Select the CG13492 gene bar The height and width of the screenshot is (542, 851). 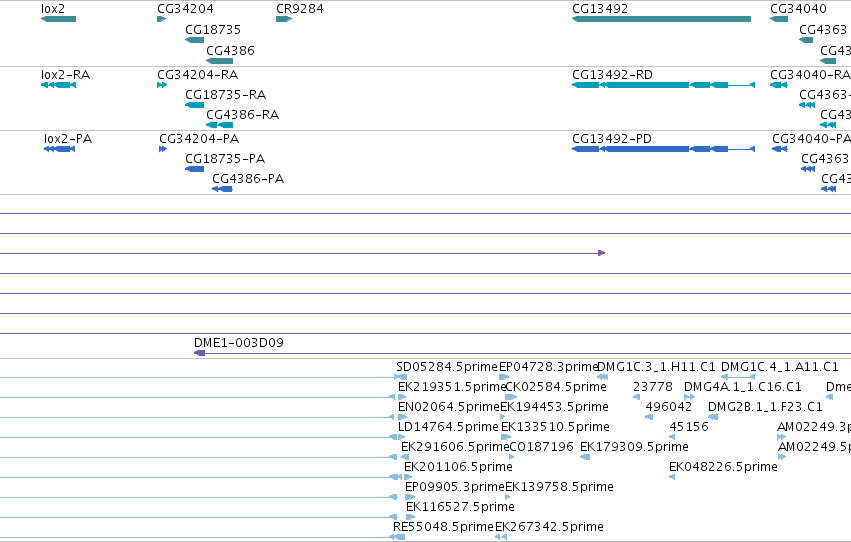(661, 19)
